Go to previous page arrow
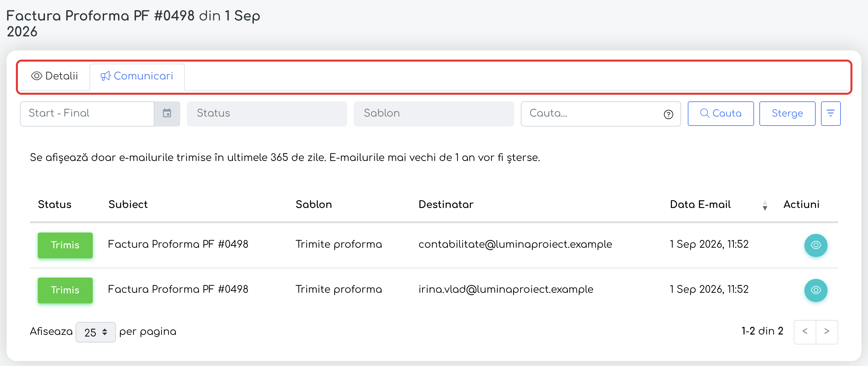This screenshot has height=366, width=868. [805, 332]
